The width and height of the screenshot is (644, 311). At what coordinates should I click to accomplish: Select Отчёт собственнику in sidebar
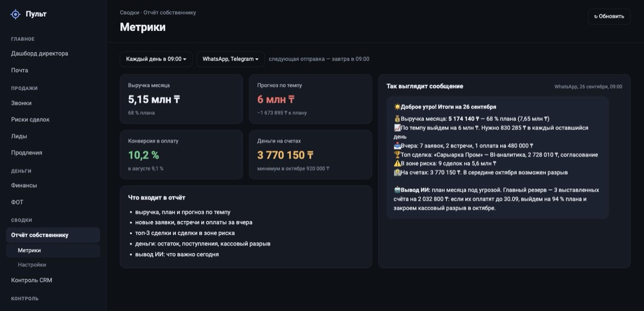53,235
